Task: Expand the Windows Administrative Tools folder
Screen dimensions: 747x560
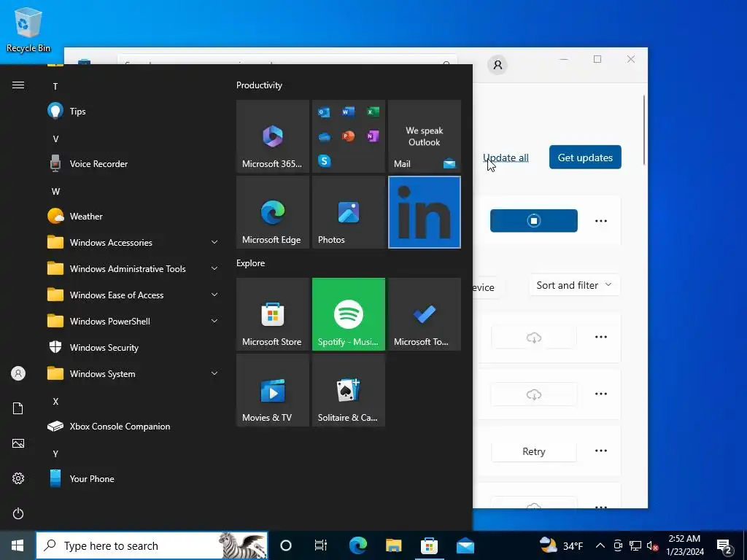Action: tap(133, 268)
